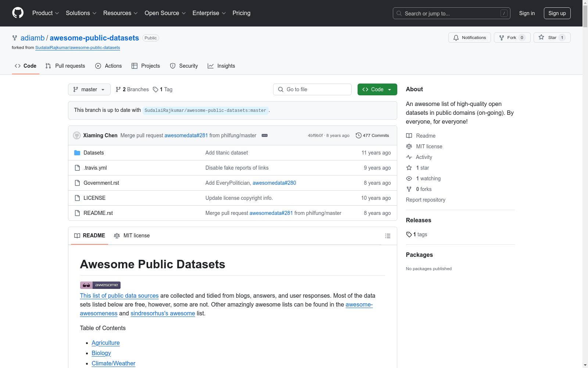Open the adiamb user profile link

[x=32, y=38]
